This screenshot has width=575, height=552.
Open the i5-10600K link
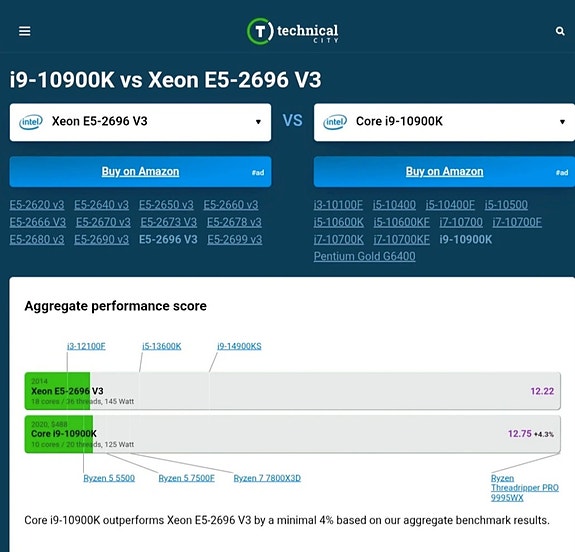tap(338, 222)
